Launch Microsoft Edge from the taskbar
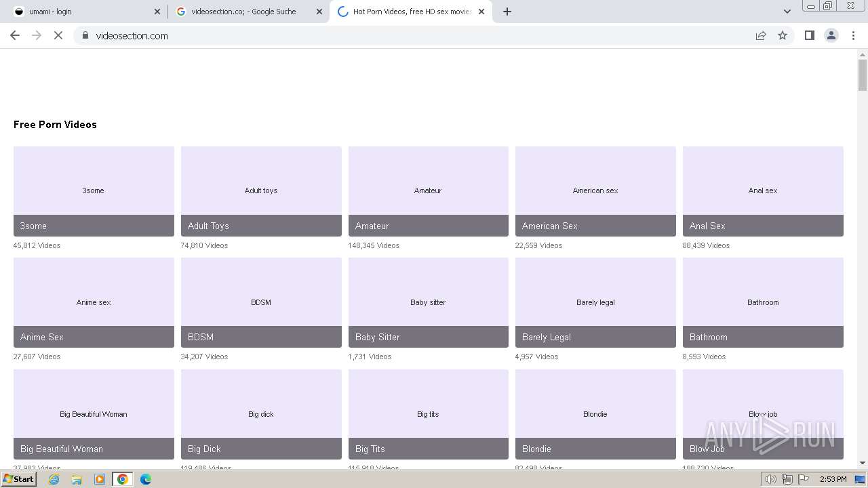Image resolution: width=868 pixels, height=488 pixels. 146,479
